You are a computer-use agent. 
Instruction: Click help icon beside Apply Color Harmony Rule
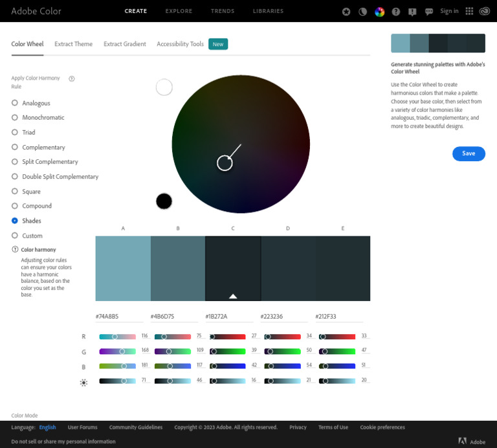(x=72, y=78)
